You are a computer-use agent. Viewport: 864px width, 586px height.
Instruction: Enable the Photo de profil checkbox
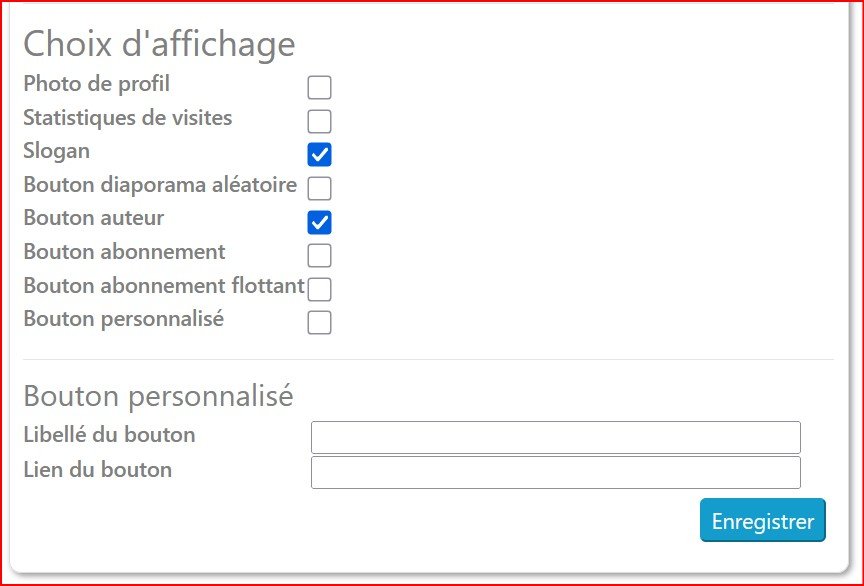(319, 87)
